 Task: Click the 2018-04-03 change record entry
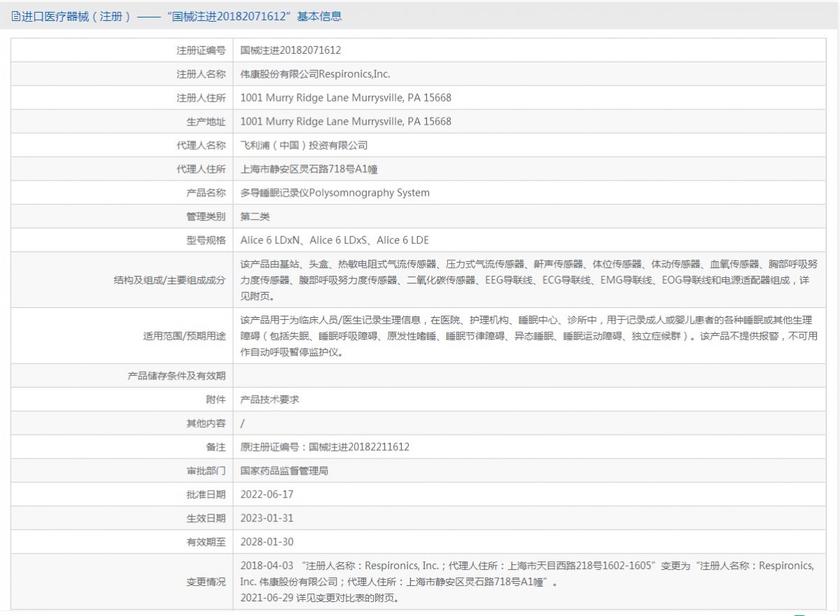[527, 573]
